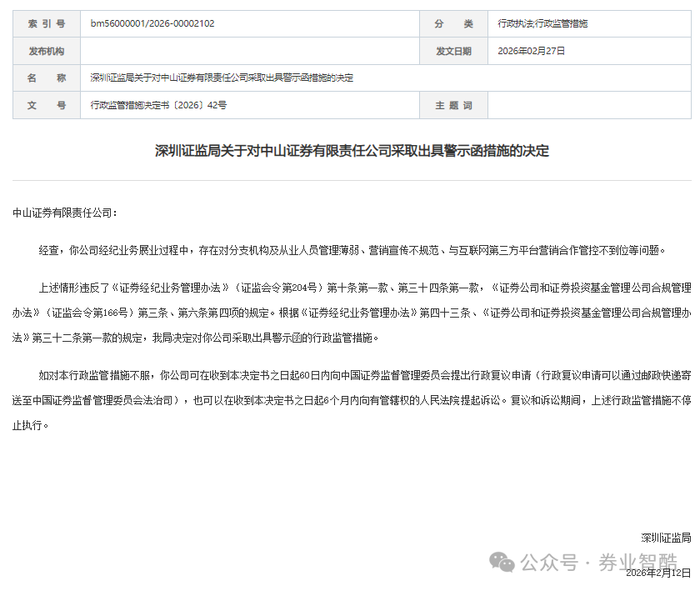Click the 发布机构 label cell
The width and height of the screenshot is (700, 591).
click(x=46, y=51)
